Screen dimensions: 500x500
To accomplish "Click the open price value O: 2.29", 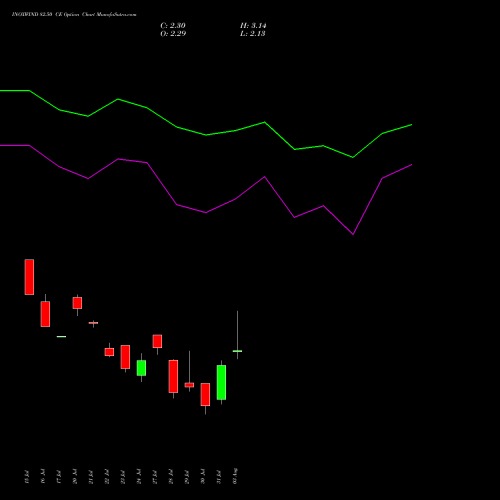I will point(173,34).
